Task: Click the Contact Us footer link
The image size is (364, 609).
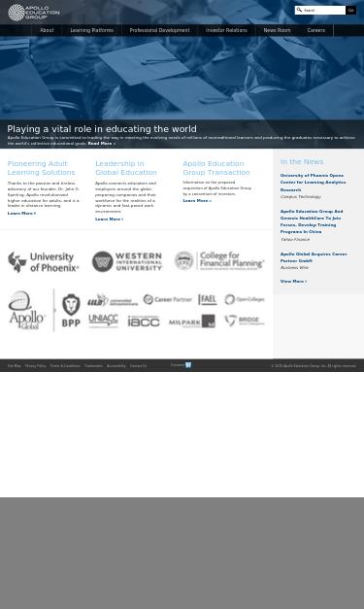Action: coord(138,366)
